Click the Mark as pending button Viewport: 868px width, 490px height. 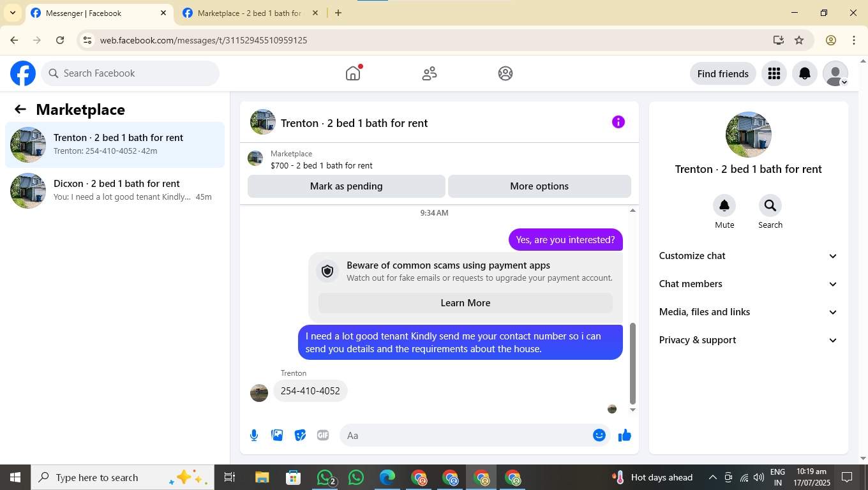coord(347,186)
